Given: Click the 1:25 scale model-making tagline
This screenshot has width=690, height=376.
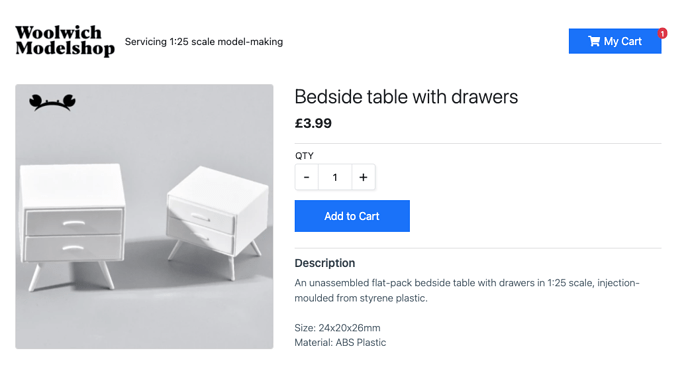Looking at the screenshot, I should pos(204,42).
